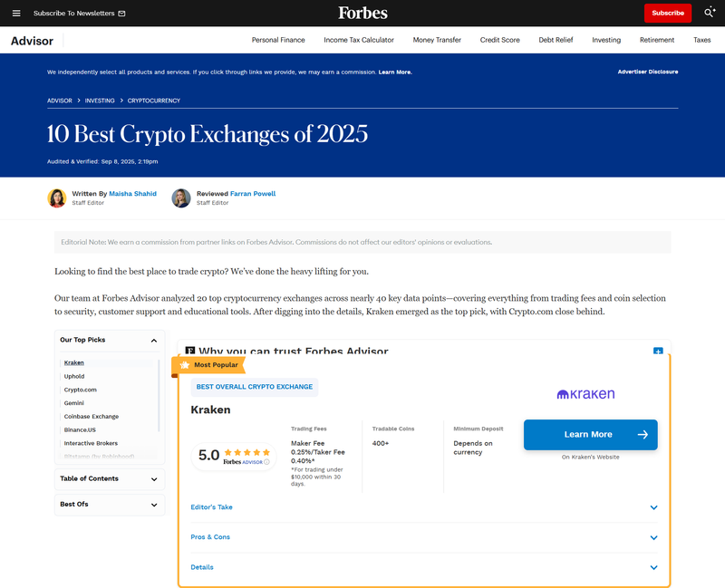Image resolution: width=725 pixels, height=588 pixels.
Task: Click Why you can trust Forbes Advisor heading
Action: pos(293,351)
